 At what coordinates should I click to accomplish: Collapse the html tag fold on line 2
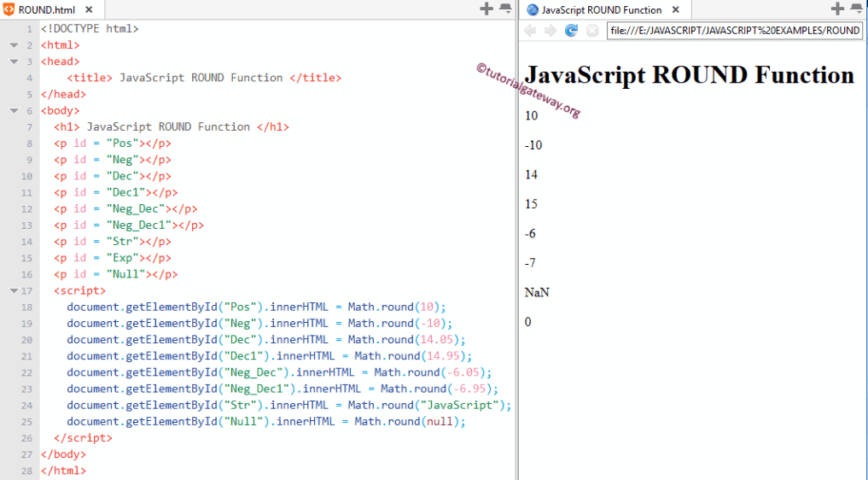(x=14, y=45)
